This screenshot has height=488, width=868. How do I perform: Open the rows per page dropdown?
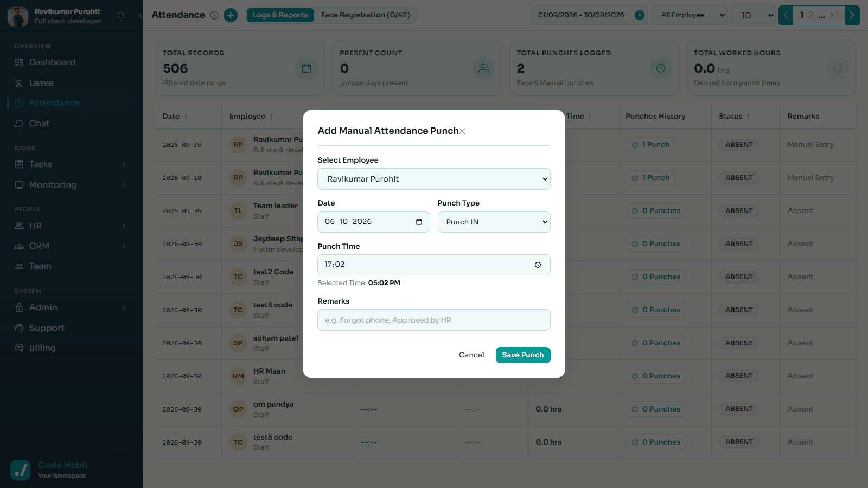(754, 15)
